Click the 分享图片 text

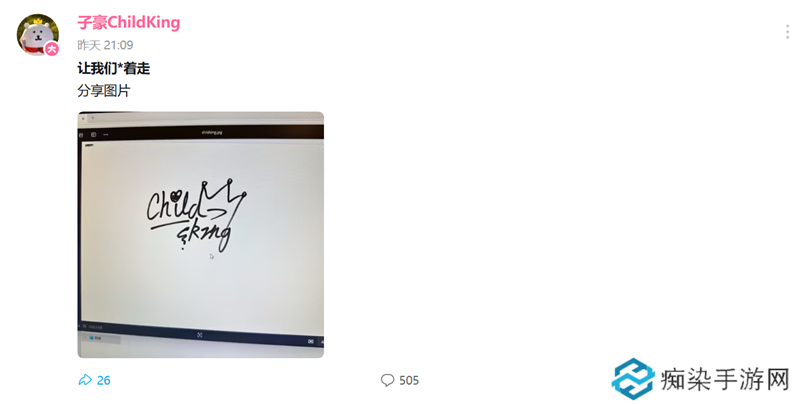[104, 91]
